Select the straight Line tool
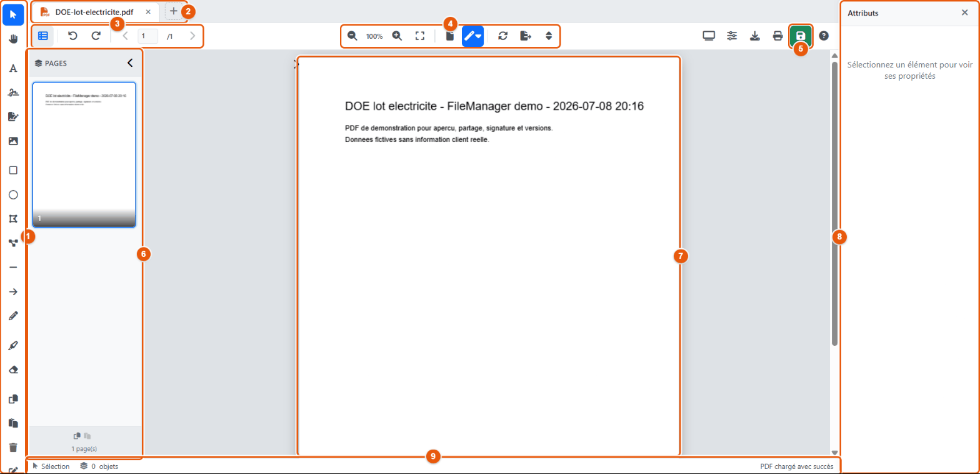 pyautogui.click(x=13, y=267)
